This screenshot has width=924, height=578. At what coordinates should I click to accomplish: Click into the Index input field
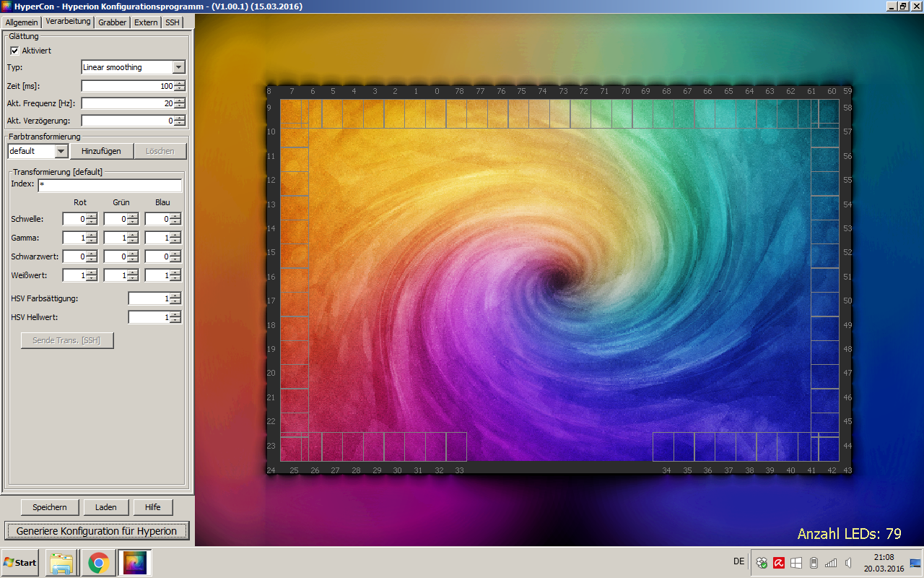(x=110, y=186)
